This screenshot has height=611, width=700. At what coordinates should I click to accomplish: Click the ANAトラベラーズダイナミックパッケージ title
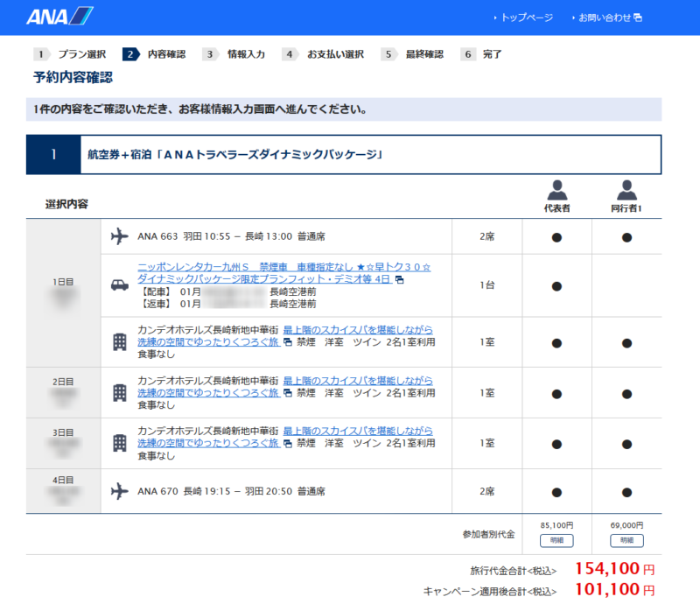(234, 155)
